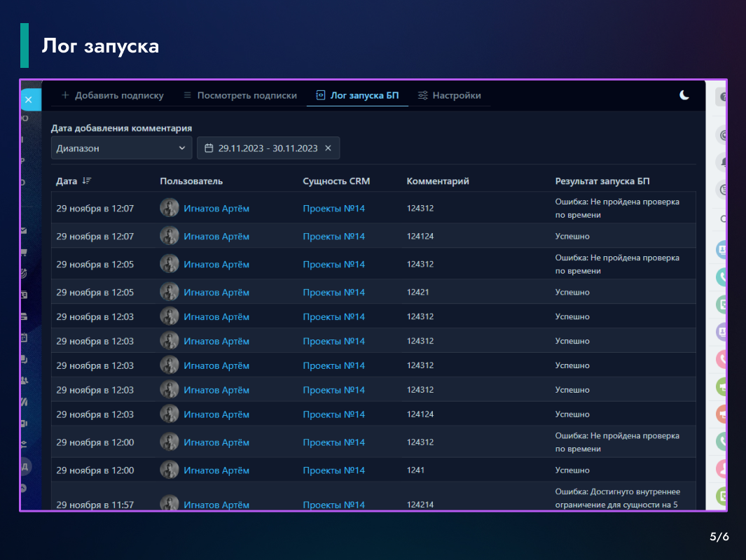Open Проекты №14 in the 11:57 row

tap(334, 505)
